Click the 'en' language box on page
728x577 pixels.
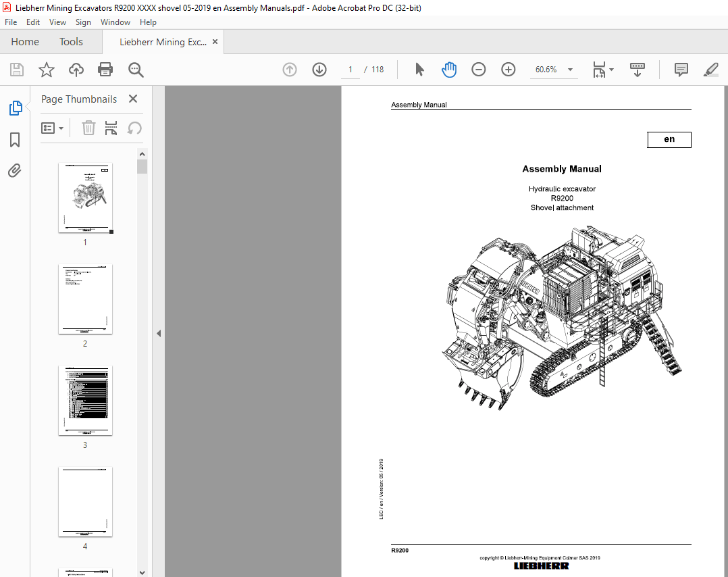(x=669, y=139)
